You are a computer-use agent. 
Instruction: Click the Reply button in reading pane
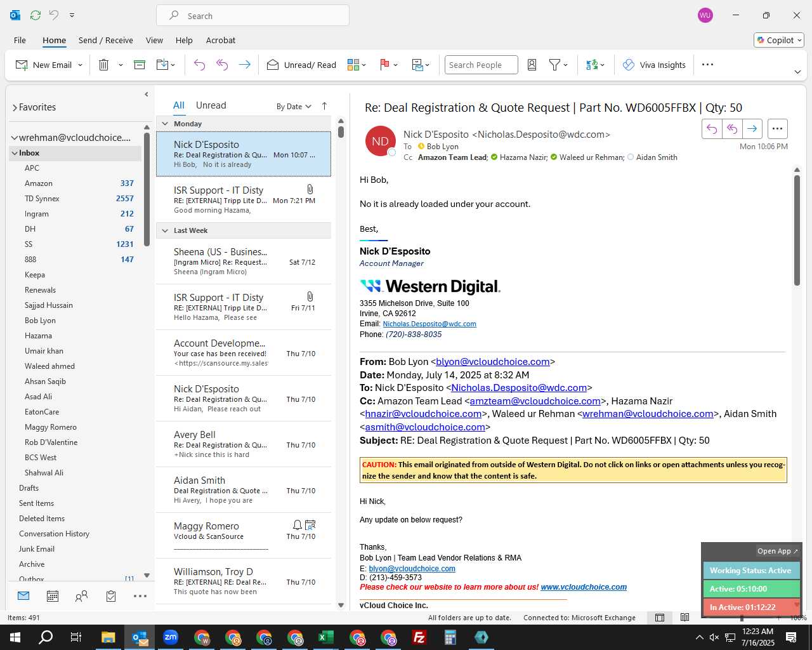click(x=712, y=129)
